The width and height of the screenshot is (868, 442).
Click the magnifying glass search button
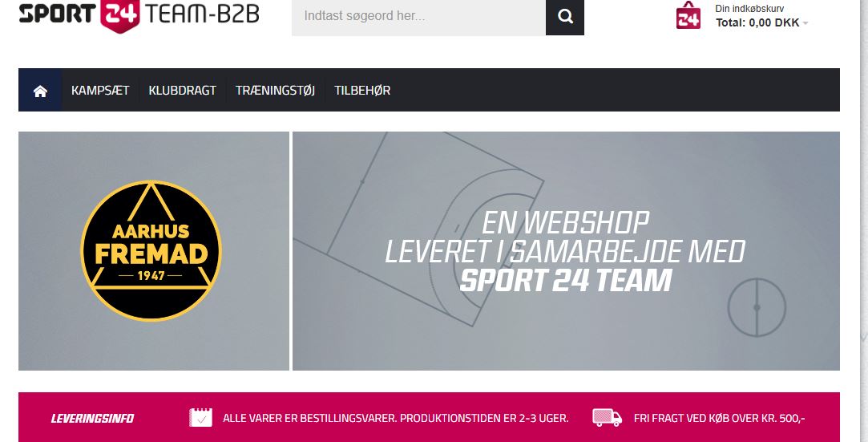pos(565,17)
